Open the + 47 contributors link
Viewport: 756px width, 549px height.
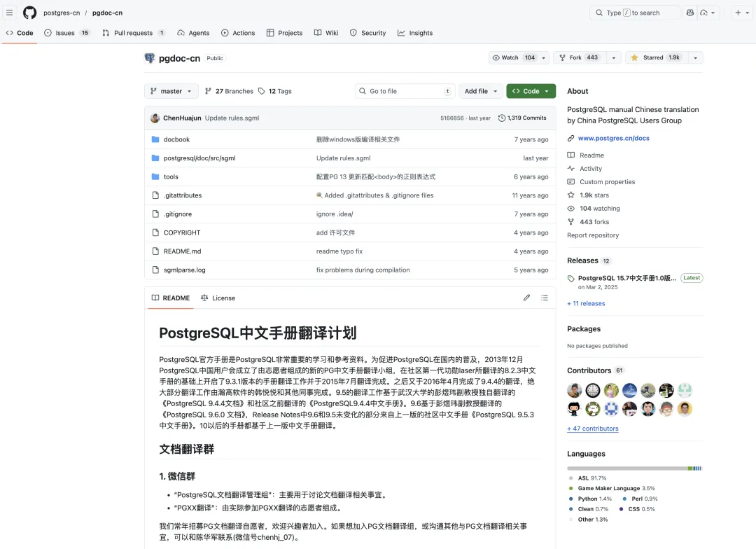click(x=592, y=428)
